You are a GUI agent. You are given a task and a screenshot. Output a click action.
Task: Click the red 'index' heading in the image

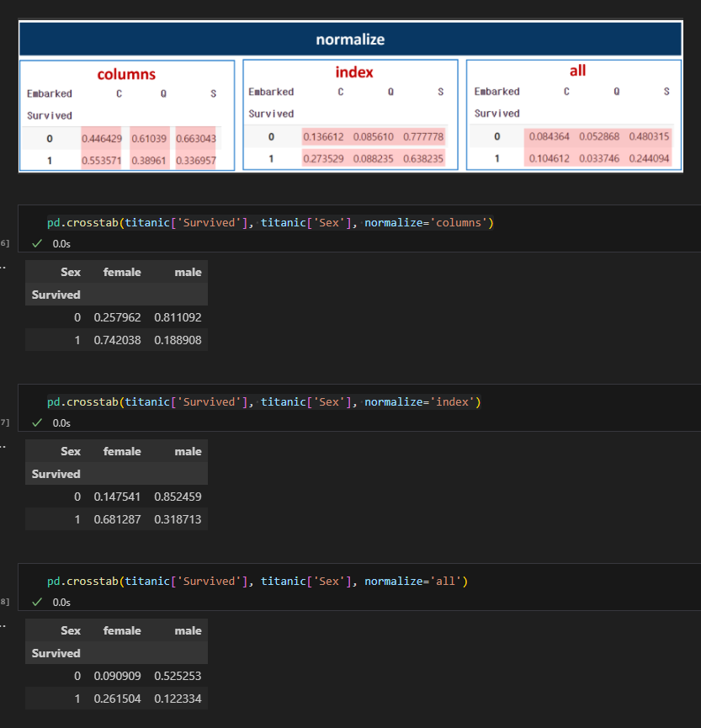[x=354, y=72]
